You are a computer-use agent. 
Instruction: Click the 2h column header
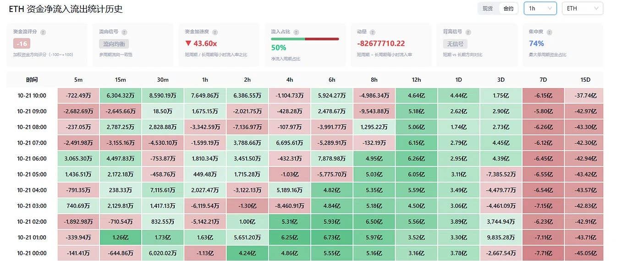pyautogui.click(x=247, y=80)
